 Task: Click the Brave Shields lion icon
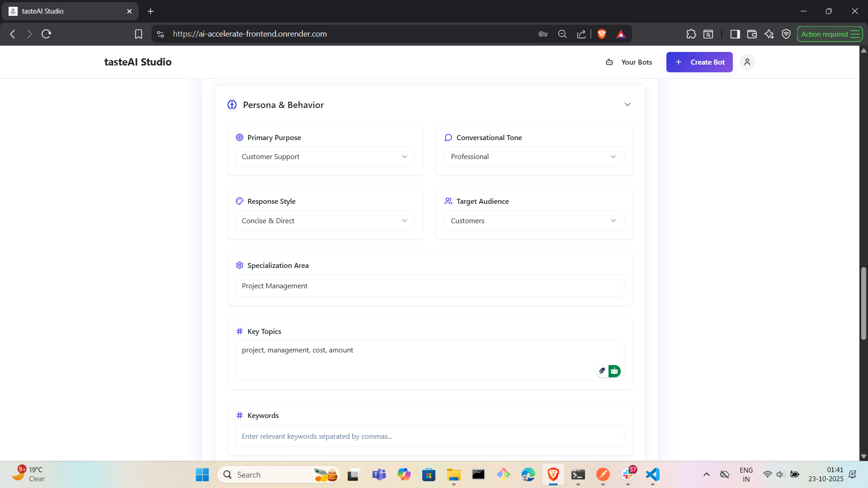602,34
